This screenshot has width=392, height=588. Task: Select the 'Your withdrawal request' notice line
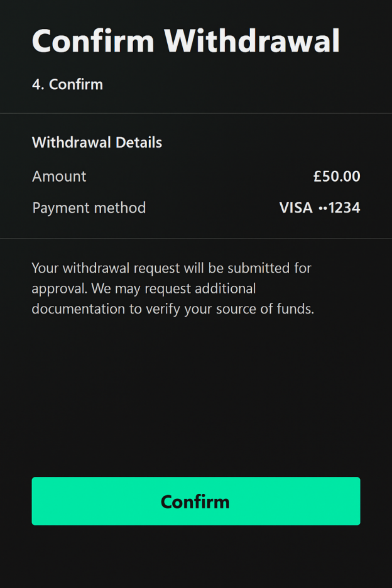click(171, 268)
